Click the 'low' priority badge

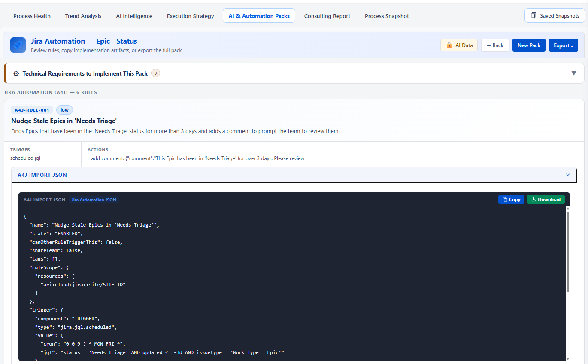(x=64, y=110)
